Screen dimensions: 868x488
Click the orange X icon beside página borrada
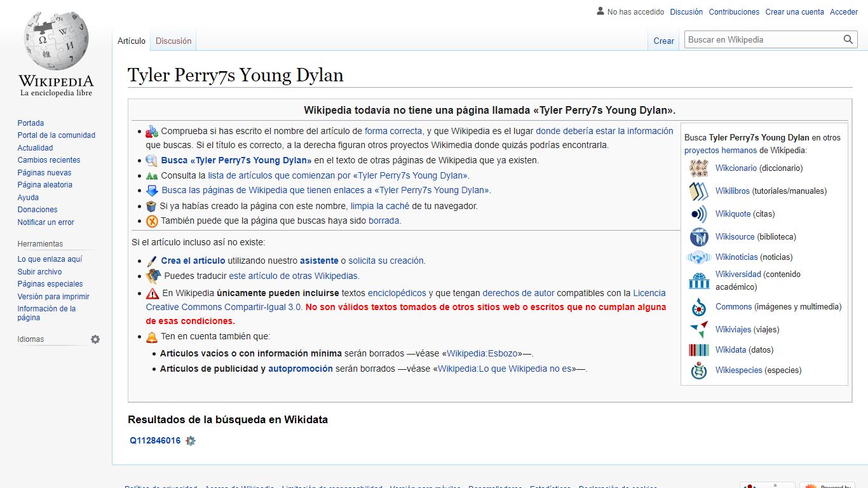pos(152,221)
